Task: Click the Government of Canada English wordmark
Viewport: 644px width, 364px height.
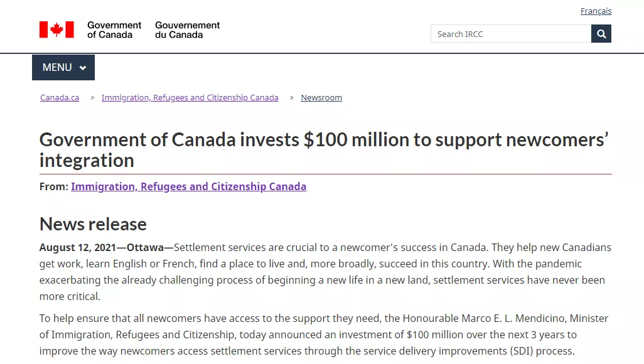Action: pyautogui.click(x=114, y=29)
